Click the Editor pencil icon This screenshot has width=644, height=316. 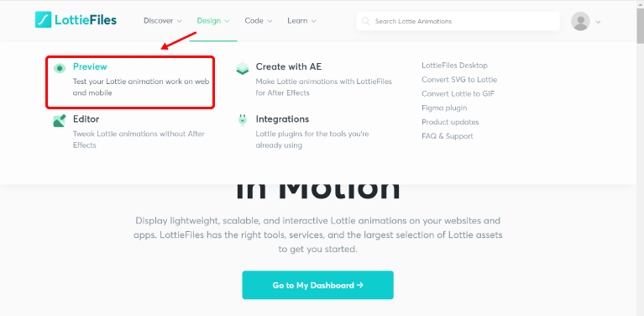coord(60,121)
